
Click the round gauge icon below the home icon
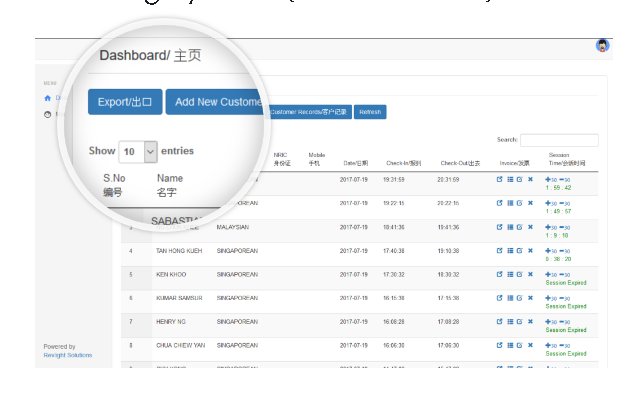click(47, 115)
